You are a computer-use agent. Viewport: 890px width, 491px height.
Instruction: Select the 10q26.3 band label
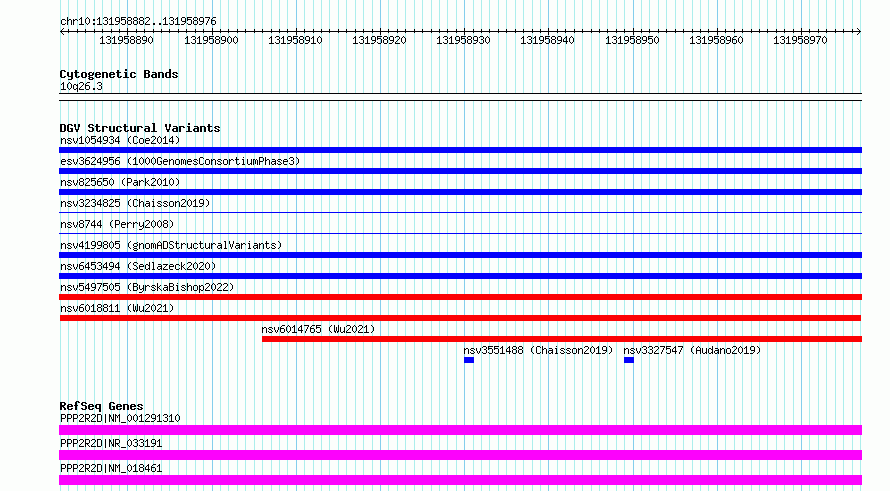[81, 86]
